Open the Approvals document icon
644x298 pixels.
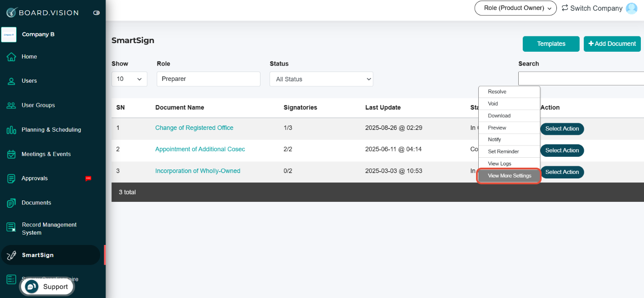(x=11, y=178)
